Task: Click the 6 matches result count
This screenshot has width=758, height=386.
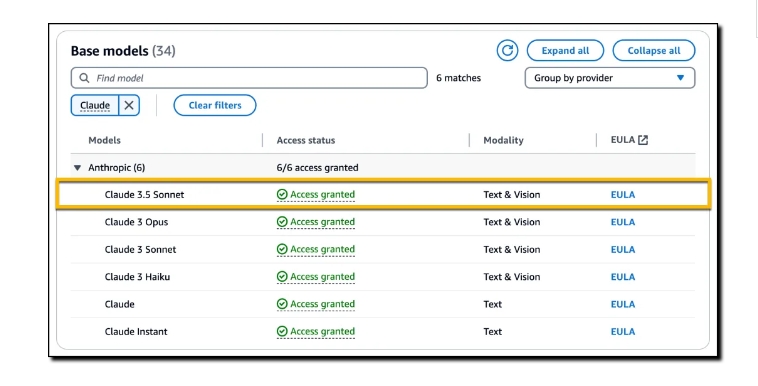Action: (458, 78)
